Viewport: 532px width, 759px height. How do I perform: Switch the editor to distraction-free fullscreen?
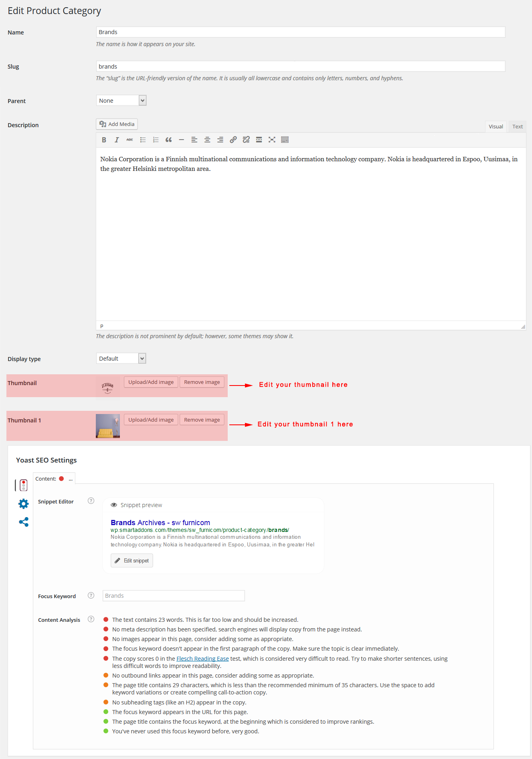272,140
